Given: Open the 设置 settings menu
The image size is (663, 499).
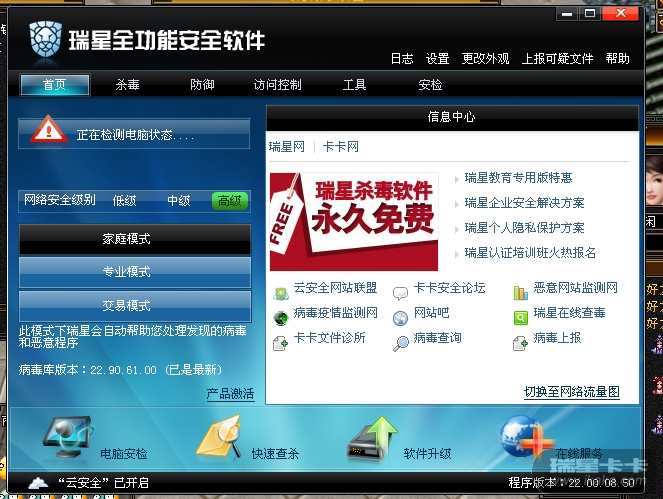Looking at the screenshot, I should [438, 58].
